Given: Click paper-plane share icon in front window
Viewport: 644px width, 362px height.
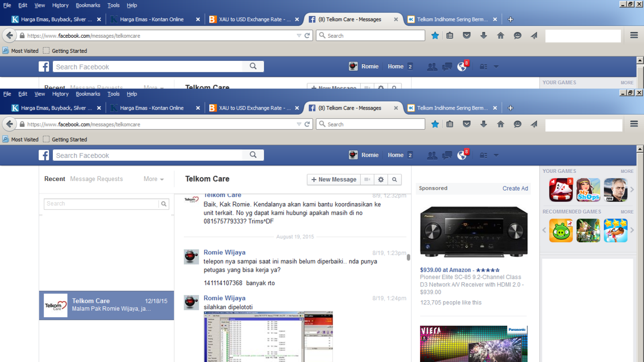Looking at the screenshot, I should pos(534,124).
